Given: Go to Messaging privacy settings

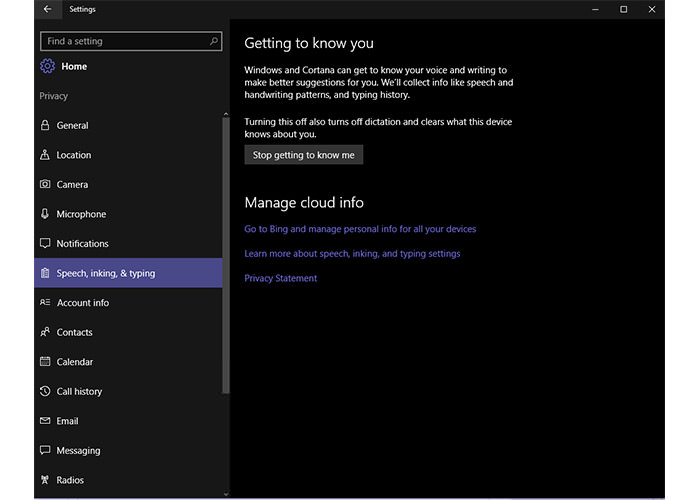Looking at the screenshot, I should click(78, 451).
